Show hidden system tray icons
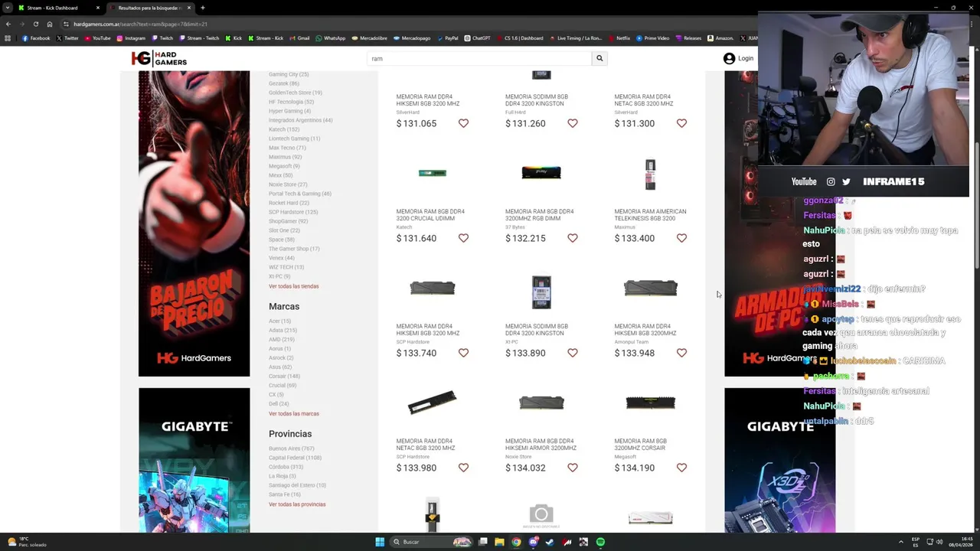Viewport: 980px width, 551px height. coord(901,542)
